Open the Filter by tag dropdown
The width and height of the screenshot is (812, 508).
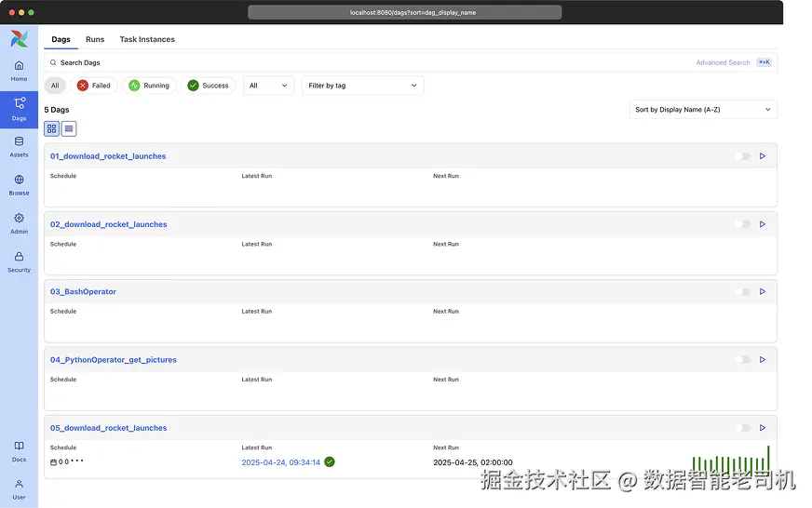pyautogui.click(x=362, y=86)
